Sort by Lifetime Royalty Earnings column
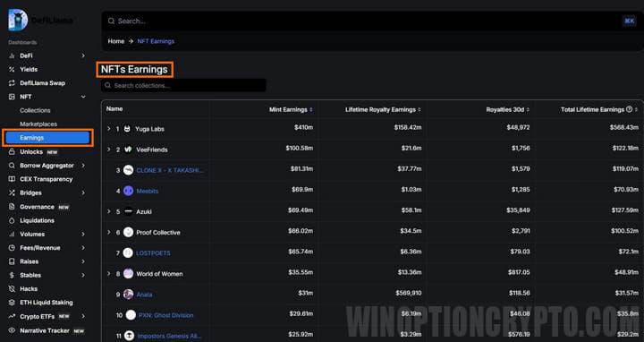Screen dimensions: 644x342 click(383, 109)
